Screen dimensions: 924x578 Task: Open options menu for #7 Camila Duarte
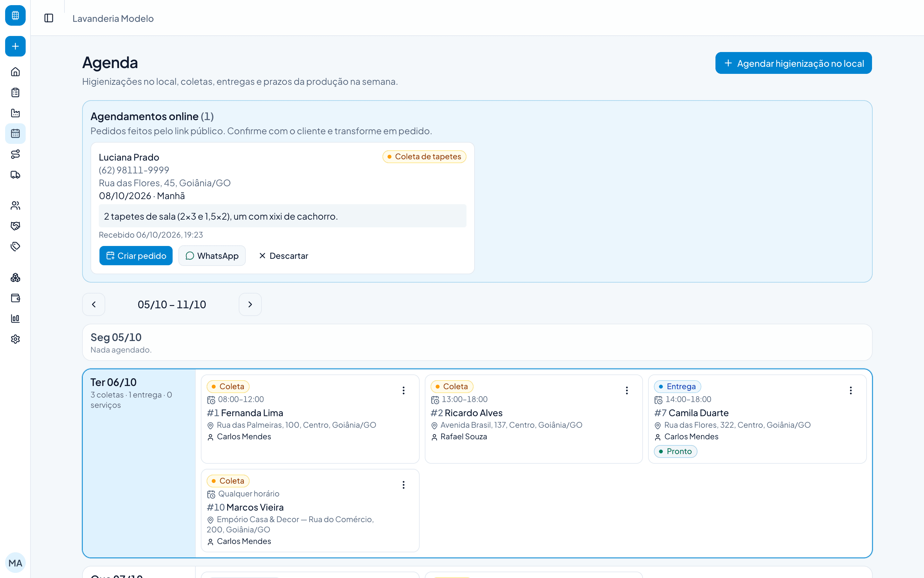[x=851, y=390]
